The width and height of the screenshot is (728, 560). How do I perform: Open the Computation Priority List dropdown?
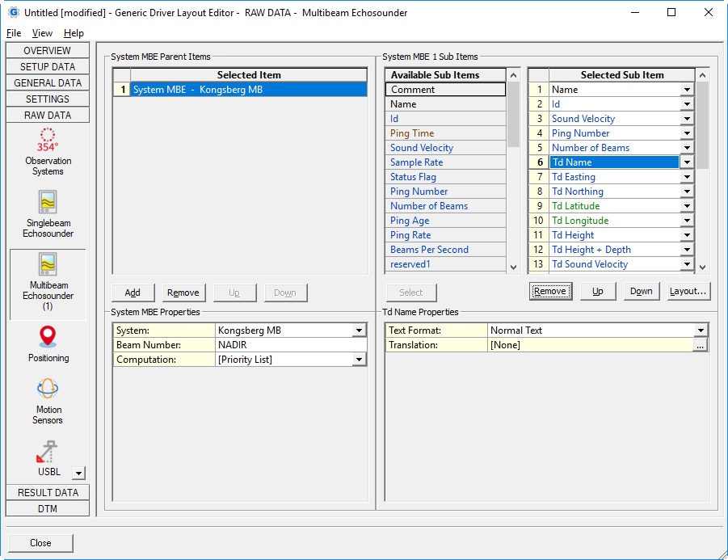point(359,360)
